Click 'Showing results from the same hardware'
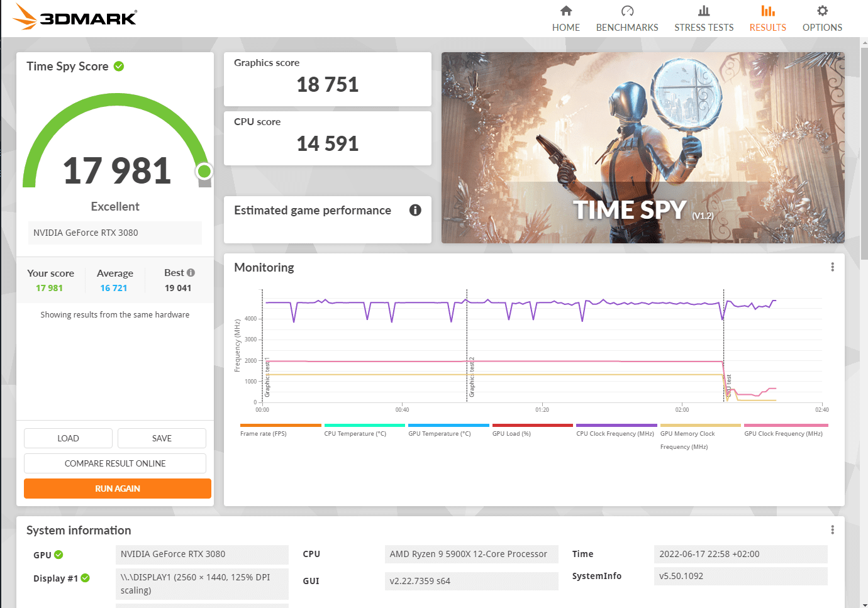Screen dimensions: 868x608 point(115,315)
